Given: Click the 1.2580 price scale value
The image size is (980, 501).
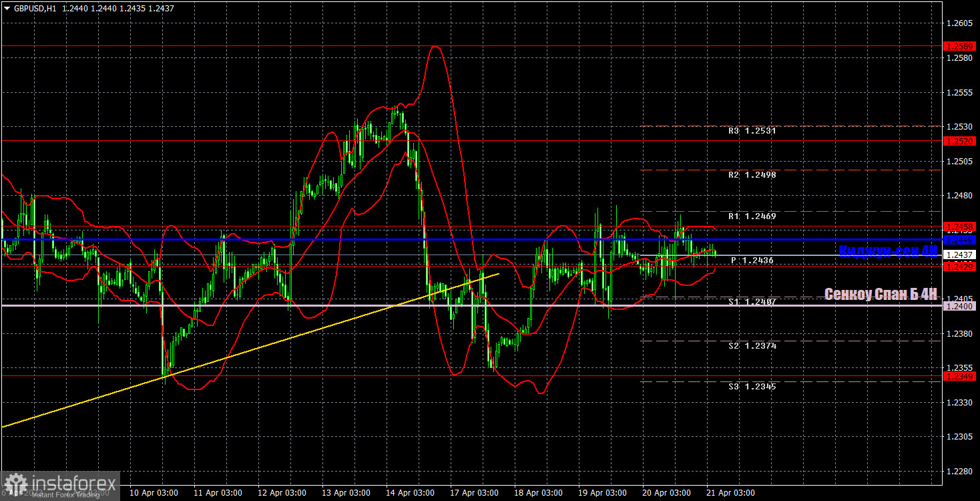Looking at the screenshot, I should 959,57.
